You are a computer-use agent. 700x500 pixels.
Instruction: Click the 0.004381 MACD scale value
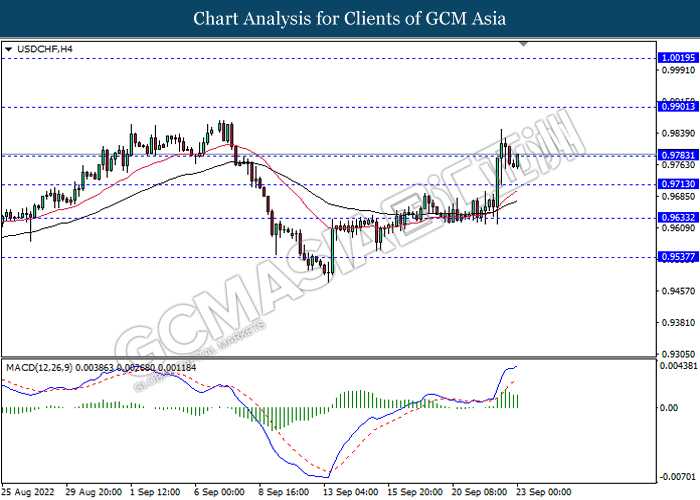pos(678,366)
